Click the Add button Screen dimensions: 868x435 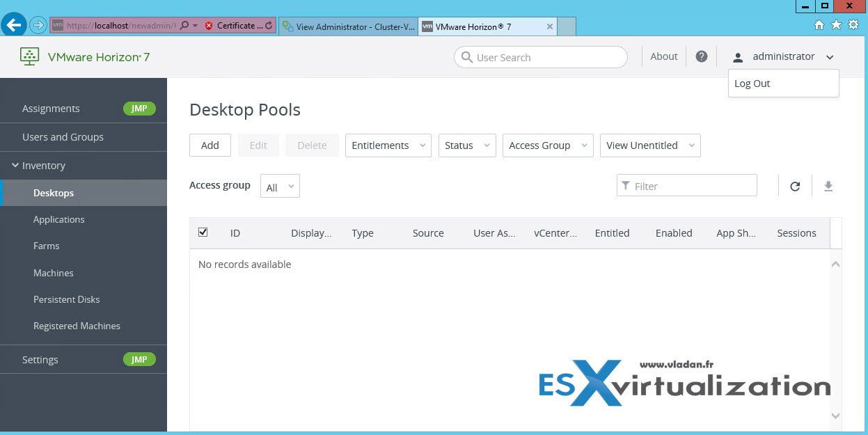coord(210,145)
